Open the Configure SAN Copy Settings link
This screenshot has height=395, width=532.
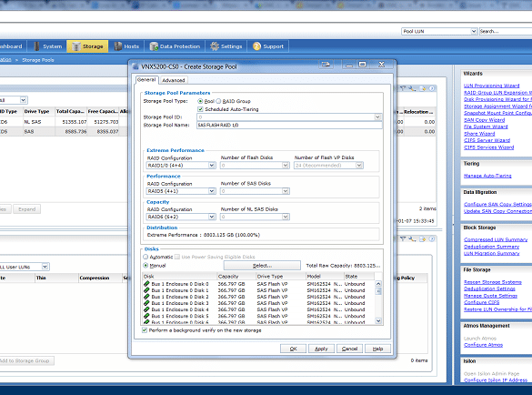(497, 204)
